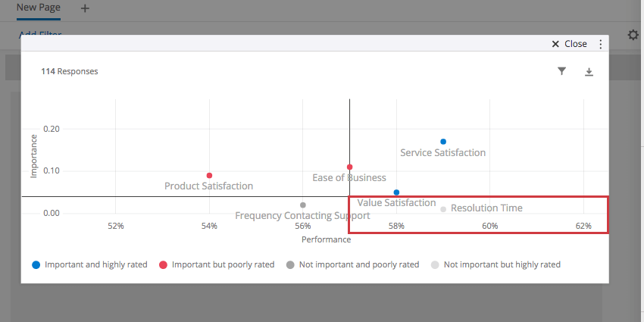
Task: Open page settings gear icon
Action: [633, 35]
